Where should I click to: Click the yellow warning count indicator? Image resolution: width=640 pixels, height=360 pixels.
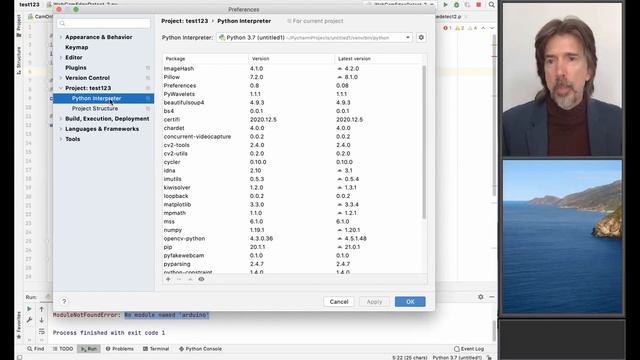tap(460, 28)
